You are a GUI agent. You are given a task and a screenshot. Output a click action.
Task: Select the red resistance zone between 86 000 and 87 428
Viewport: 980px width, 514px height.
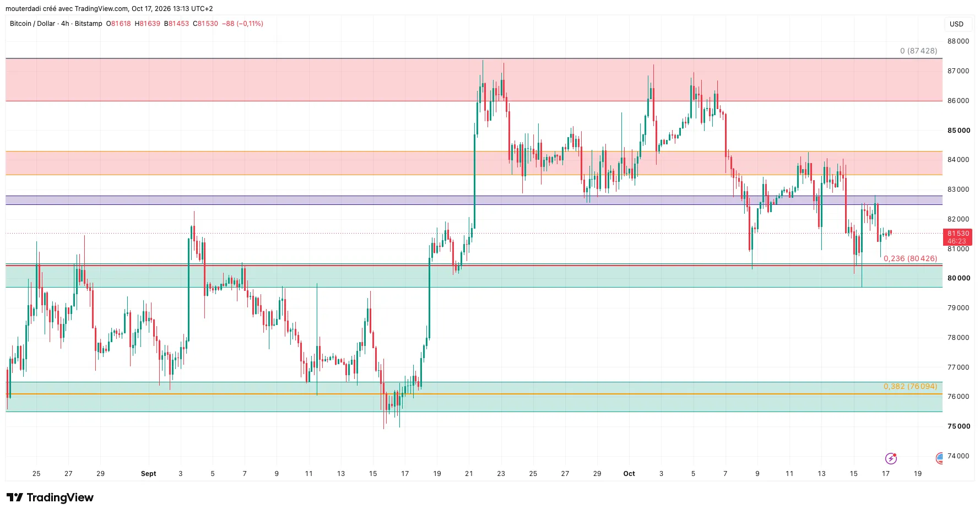(x=474, y=80)
